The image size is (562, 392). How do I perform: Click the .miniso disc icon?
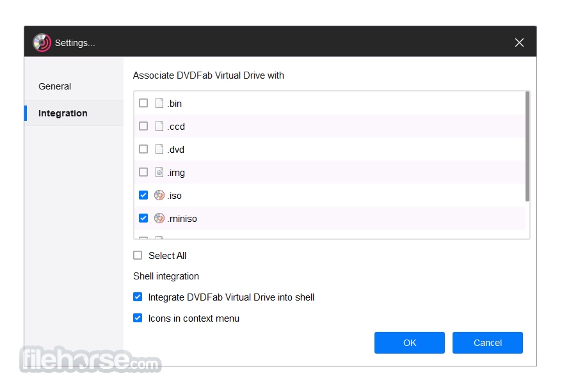click(x=159, y=218)
